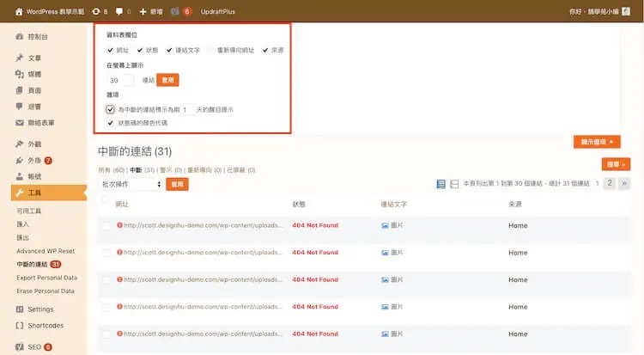644x355 pixels.
Task: Filter by 已摒棄 (0) links
Action: [241, 170]
